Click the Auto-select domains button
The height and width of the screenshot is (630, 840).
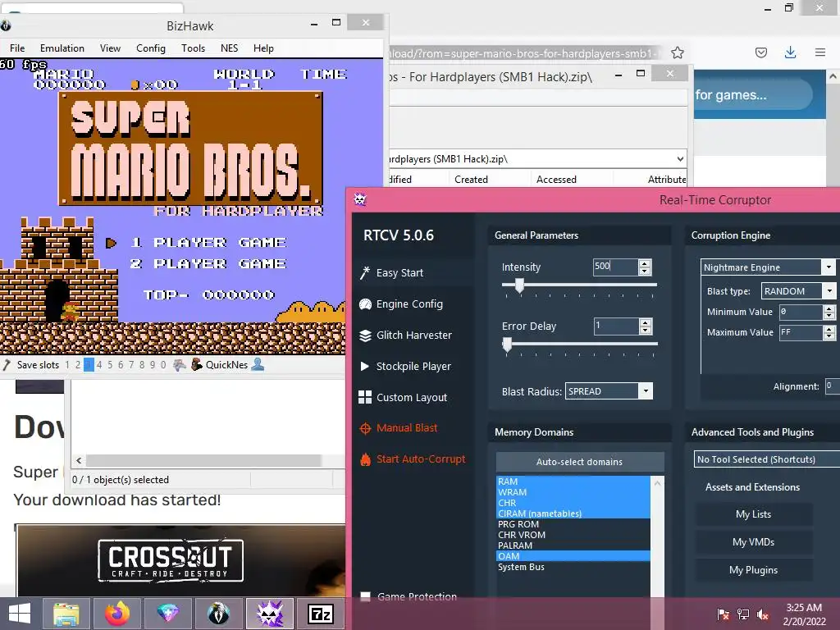(580, 462)
